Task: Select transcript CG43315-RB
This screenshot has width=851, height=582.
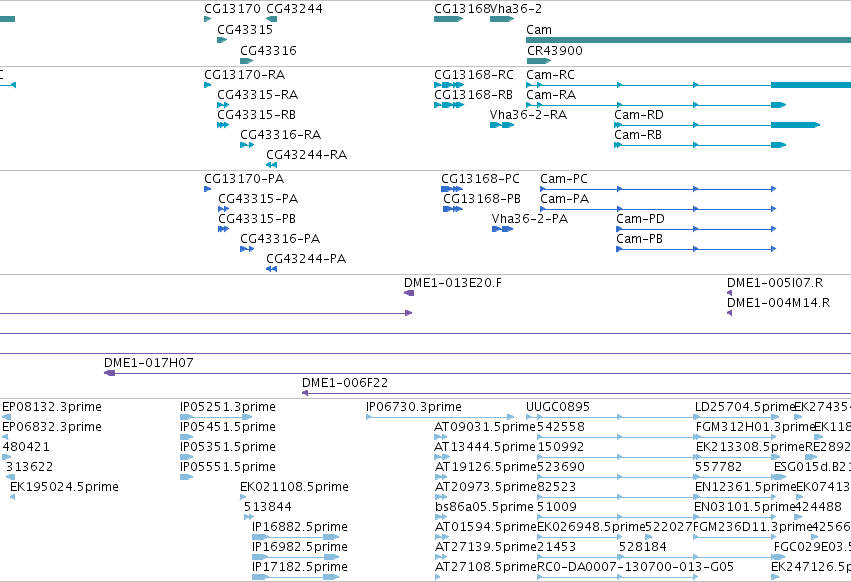Action: [x=256, y=115]
